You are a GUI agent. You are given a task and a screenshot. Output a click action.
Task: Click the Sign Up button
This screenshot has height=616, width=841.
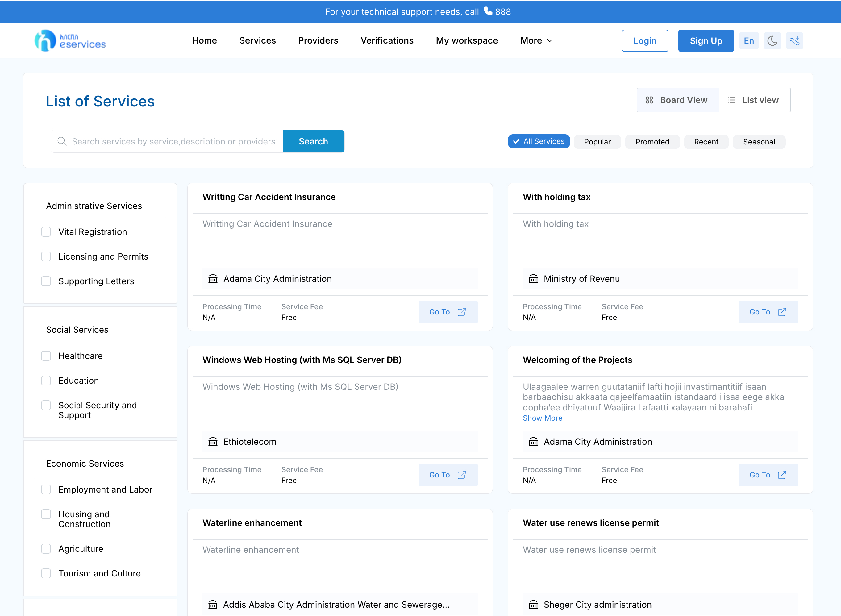(706, 41)
